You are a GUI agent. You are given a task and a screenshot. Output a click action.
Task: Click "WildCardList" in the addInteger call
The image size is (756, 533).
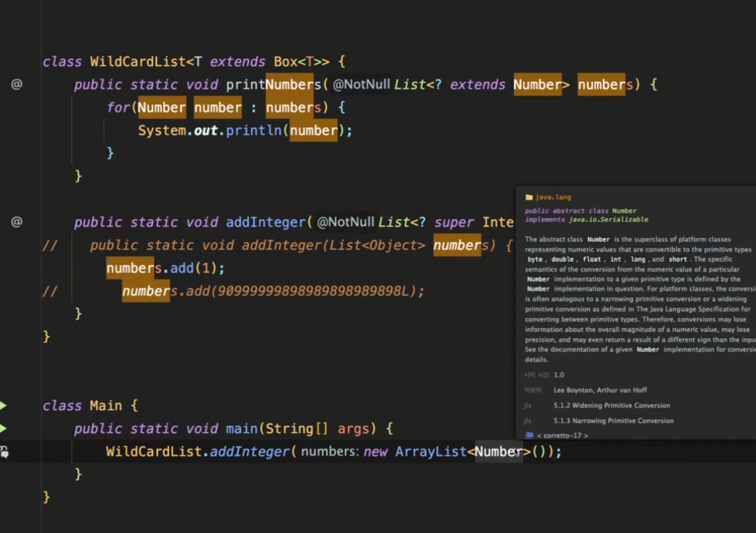[154, 452]
